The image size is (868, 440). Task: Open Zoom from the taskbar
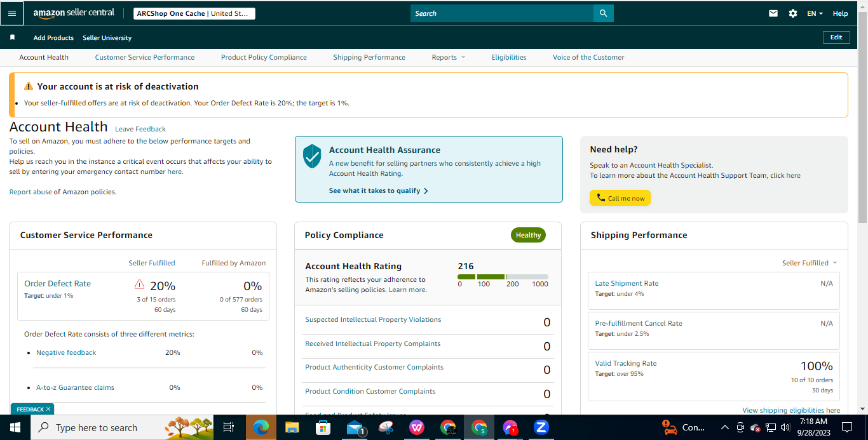(541, 427)
